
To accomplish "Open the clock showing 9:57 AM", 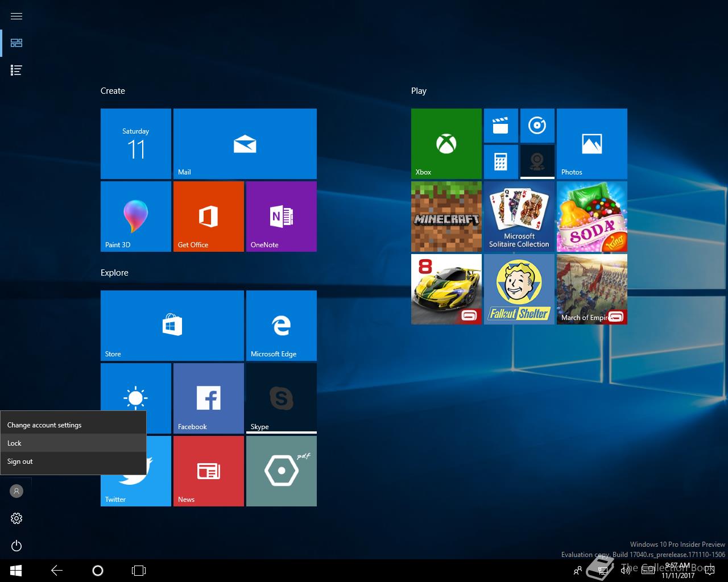I will pos(677,571).
